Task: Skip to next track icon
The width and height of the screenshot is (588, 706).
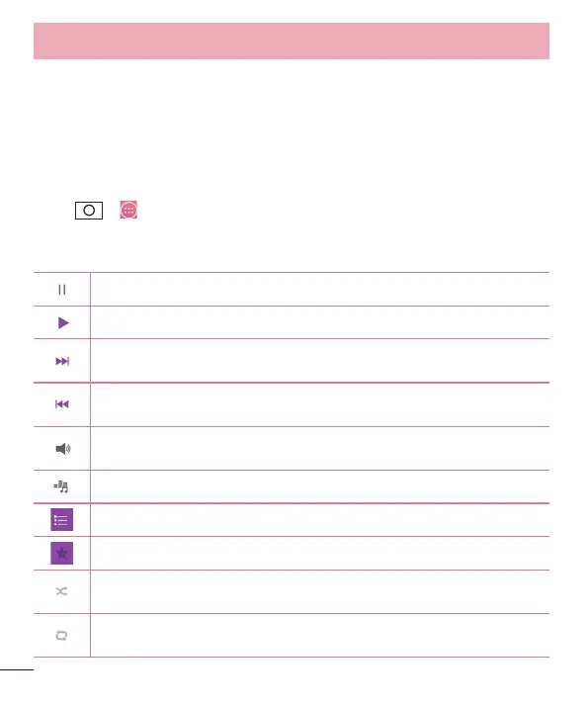Action: 62,361
